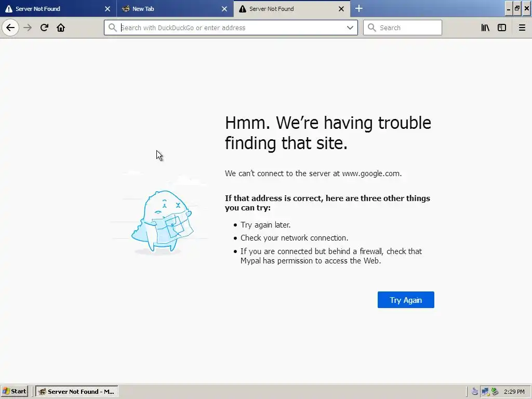Click the forward navigation arrow
The height and width of the screenshot is (399, 532).
[x=28, y=28]
